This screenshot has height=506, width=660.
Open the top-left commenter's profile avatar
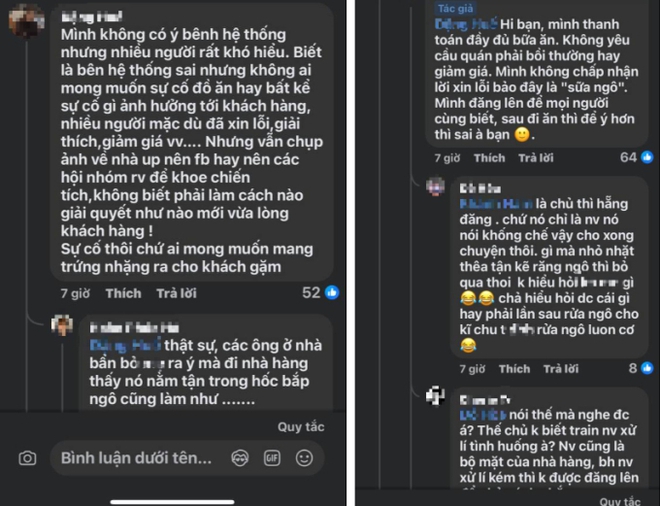[26, 18]
